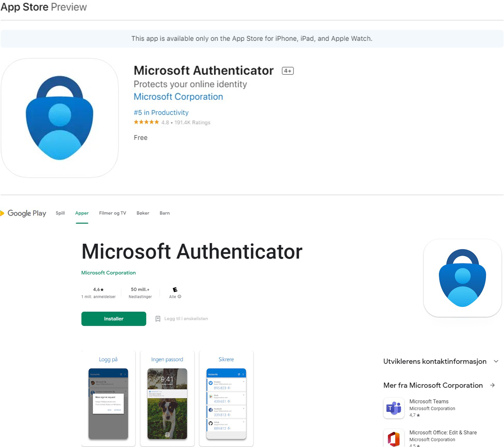
Task: Click the large App Store Authenticator icon
Action: [x=59, y=118]
